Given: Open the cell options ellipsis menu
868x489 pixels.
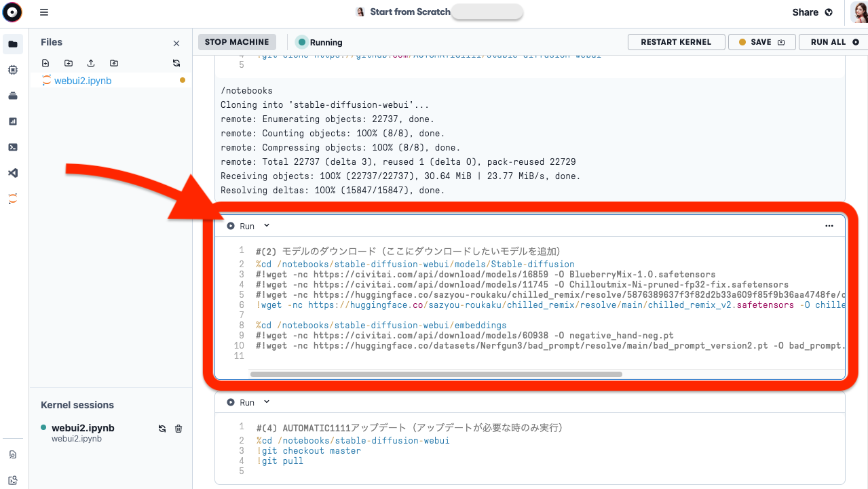Looking at the screenshot, I should click(829, 226).
